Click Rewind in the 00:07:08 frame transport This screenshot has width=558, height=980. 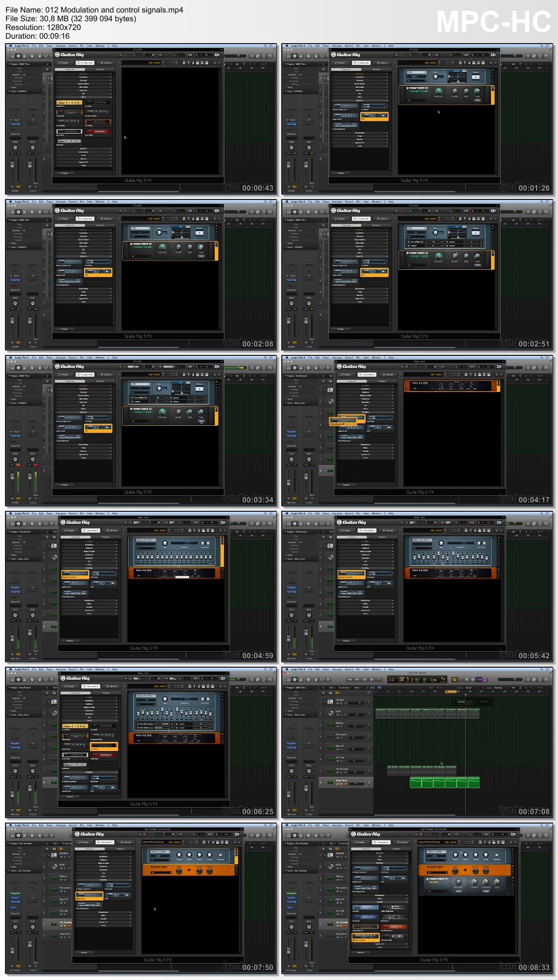point(349,679)
